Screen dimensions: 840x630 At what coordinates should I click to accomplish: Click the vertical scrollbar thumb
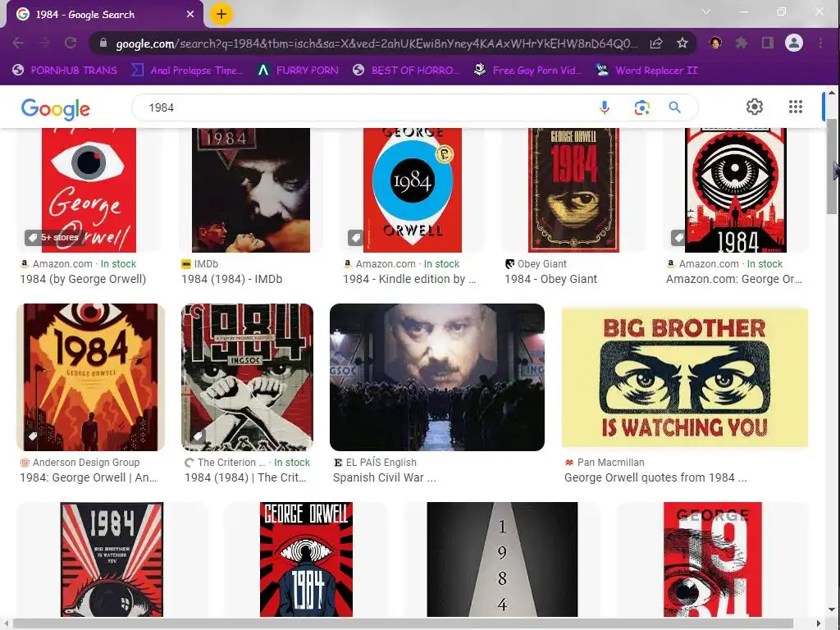pos(832,166)
